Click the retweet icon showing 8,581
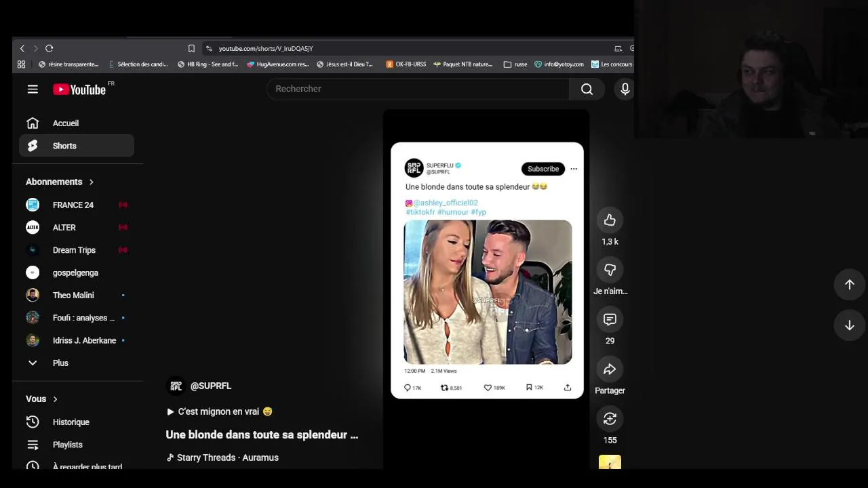 click(444, 388)
